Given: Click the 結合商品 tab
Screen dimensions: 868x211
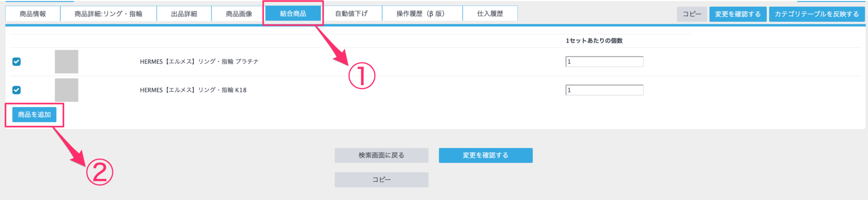Looking at the screenshot, I should pyautogui.click(x=293, y=14).
